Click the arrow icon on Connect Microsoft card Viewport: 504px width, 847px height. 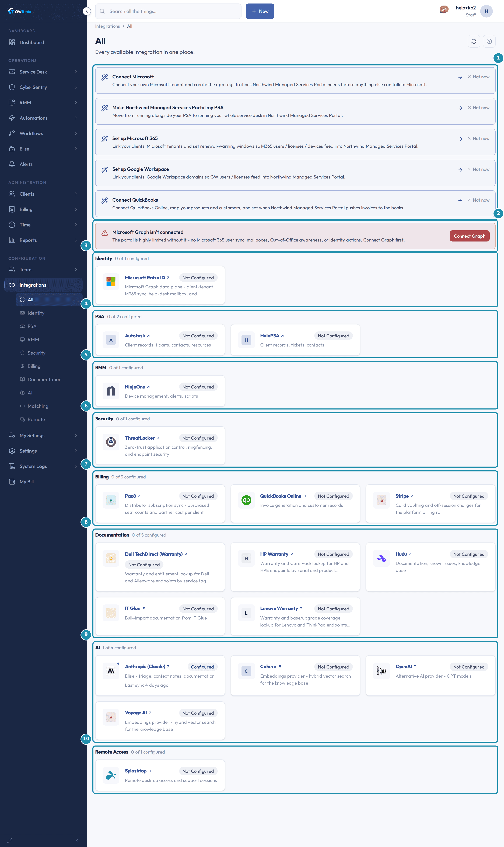pyautogui.click(x=460, y=77)
